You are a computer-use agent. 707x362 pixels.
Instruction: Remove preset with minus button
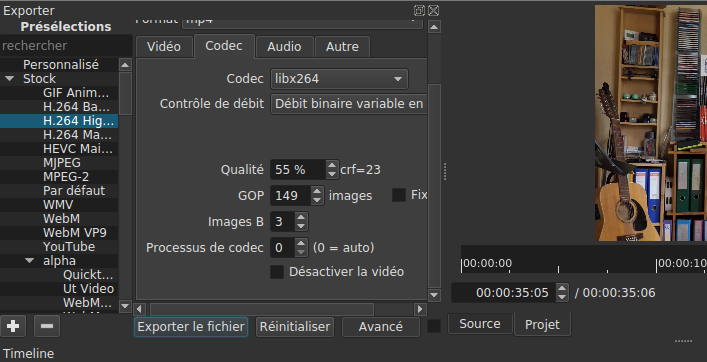[47, 325]
